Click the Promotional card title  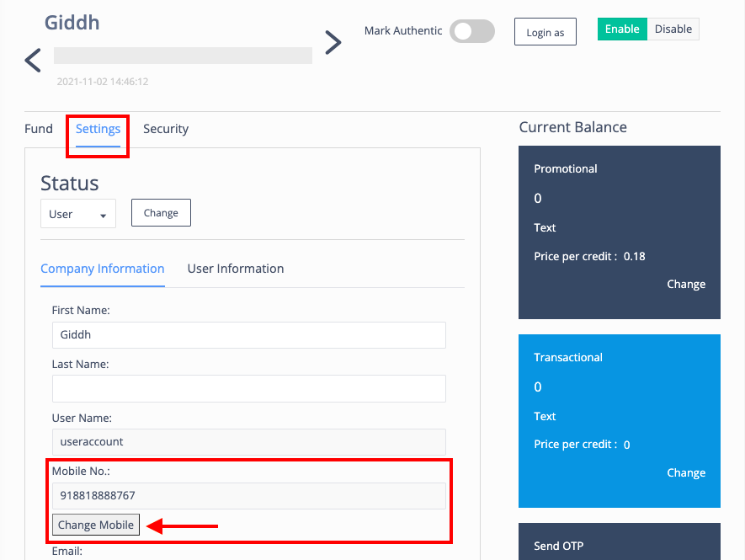pyautogui.click(x=566, y=168)
